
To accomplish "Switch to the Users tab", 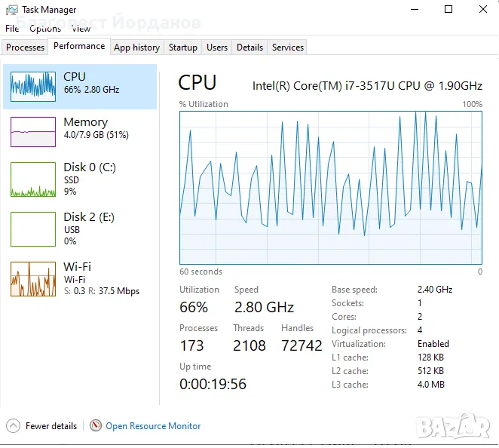I will pos(217,48).
